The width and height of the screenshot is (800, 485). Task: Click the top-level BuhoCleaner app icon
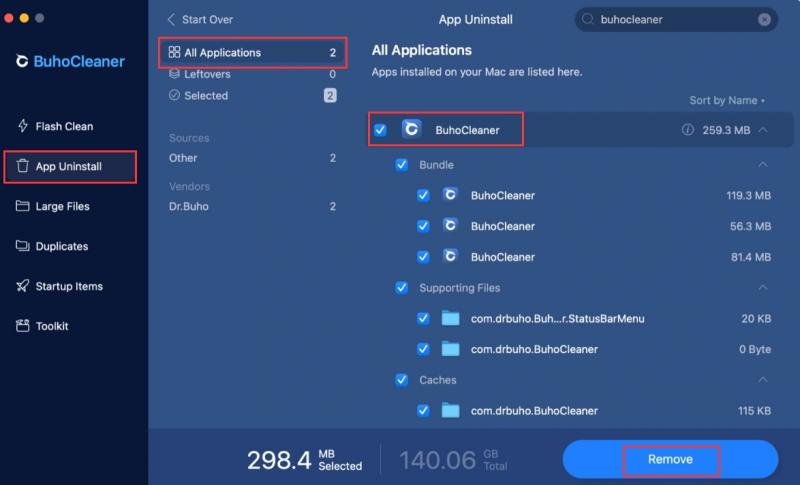tap(412, 129)
